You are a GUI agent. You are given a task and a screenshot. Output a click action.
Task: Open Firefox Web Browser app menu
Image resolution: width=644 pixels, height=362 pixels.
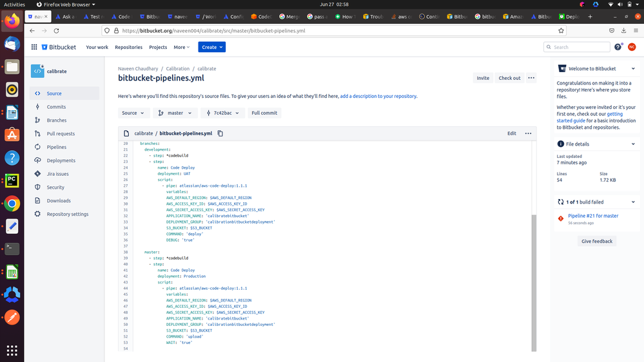click(66, 5)
